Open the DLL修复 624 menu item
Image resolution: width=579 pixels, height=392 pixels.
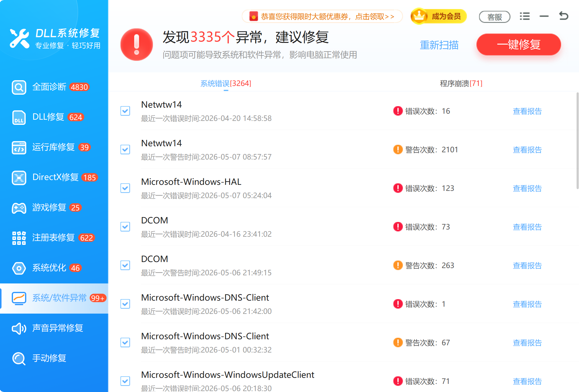(x=54, y=117)
